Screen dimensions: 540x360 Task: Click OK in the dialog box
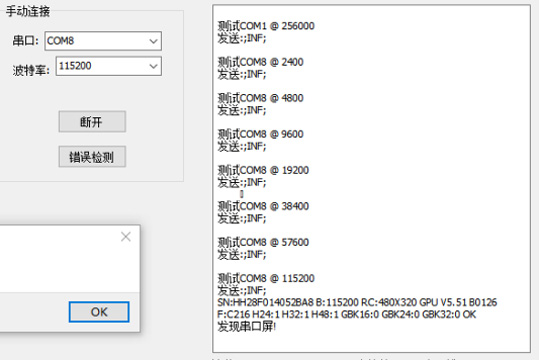click(x=99, y=312)
